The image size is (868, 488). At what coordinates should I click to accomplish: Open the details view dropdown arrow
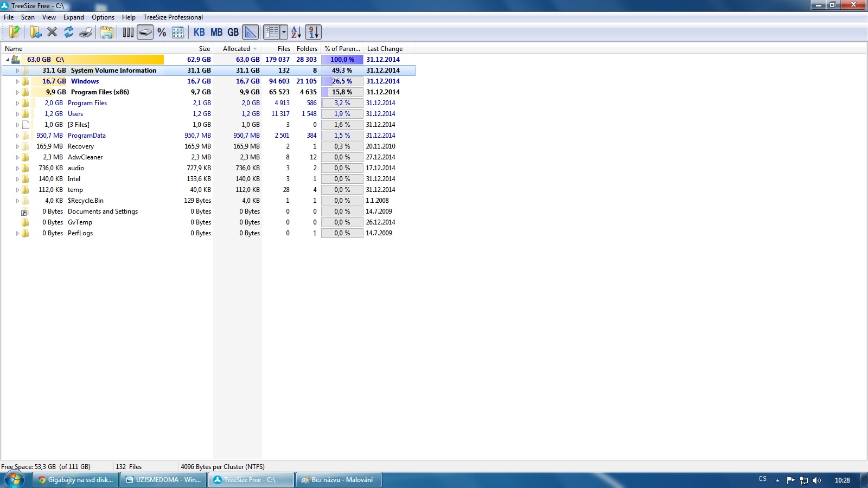(284, 32)
